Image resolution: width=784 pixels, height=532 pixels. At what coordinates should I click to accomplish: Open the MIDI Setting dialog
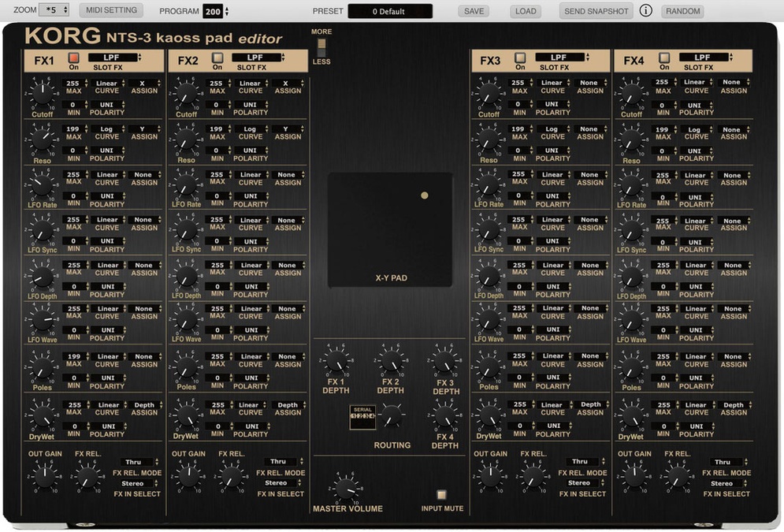(x=111, y=10)
